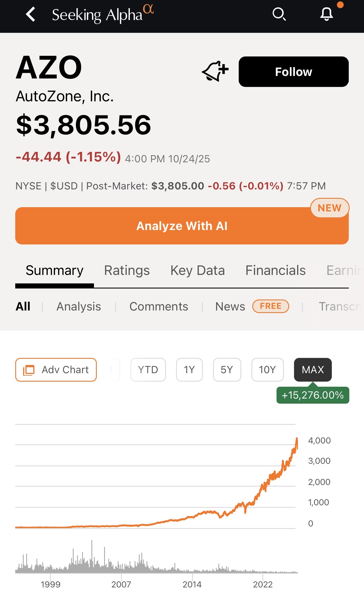364x597 pixels.
Task: Filter feed by Comments
Action: coord(159,307)
